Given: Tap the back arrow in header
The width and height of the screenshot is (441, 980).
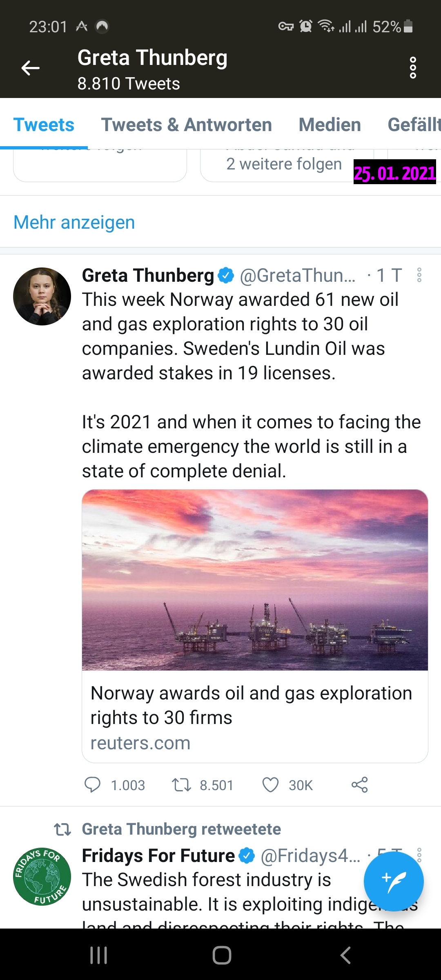Looking at the screenshot, I should [x=31, y=68].
